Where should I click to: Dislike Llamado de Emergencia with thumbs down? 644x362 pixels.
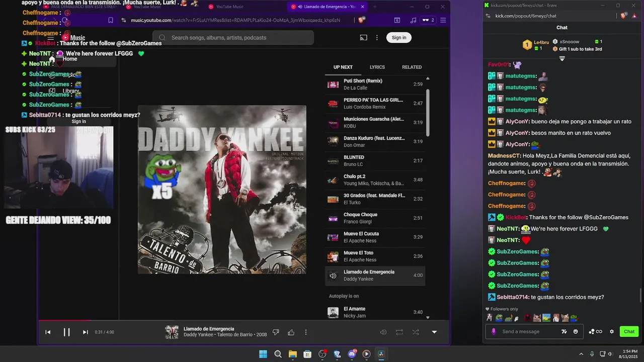click(x=276, y=332)
